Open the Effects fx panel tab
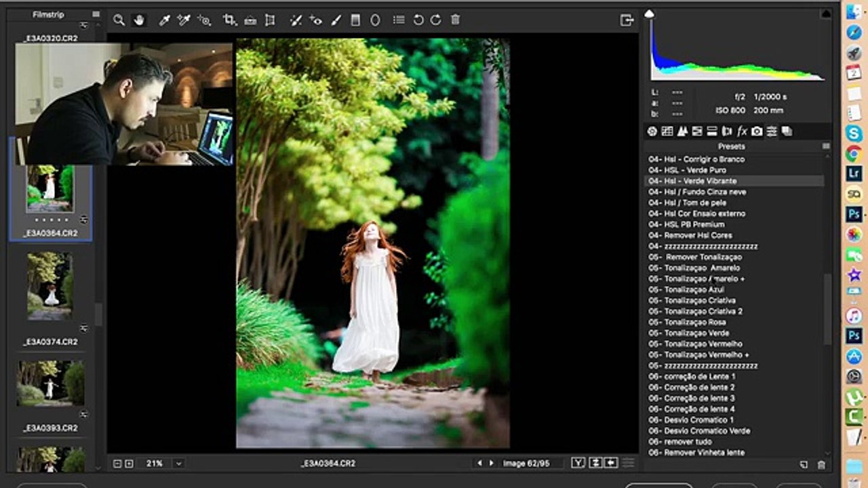The image size is (868, 488). [742, 131]
